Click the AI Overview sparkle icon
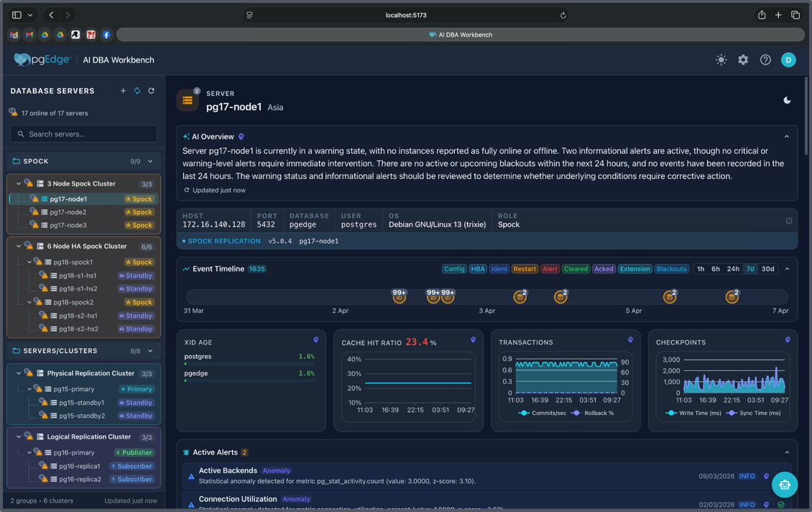This screenshot has height=512, width=812. [x=185, y=136]
